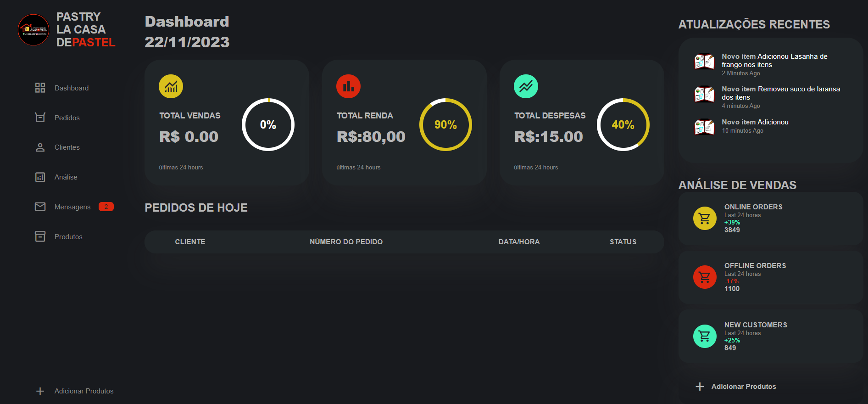Click the red 2 messages badge
This screenshot has width=868, height=404.
pos(106,207)
